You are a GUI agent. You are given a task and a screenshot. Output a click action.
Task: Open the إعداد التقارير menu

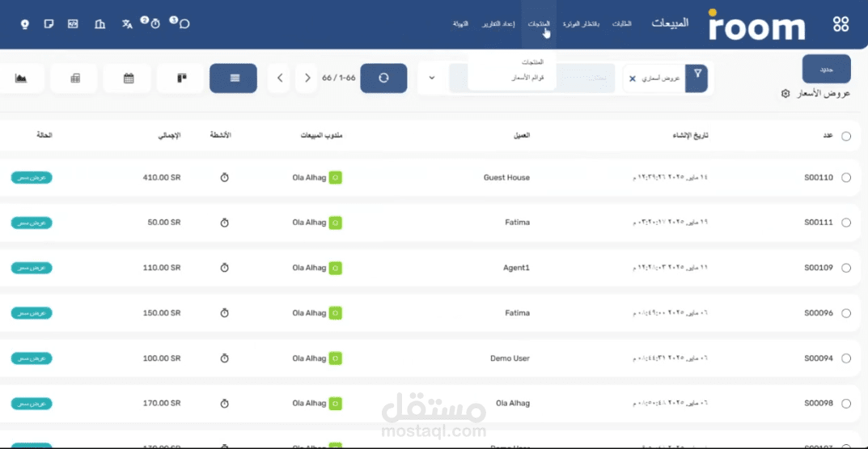pos(499,23)
